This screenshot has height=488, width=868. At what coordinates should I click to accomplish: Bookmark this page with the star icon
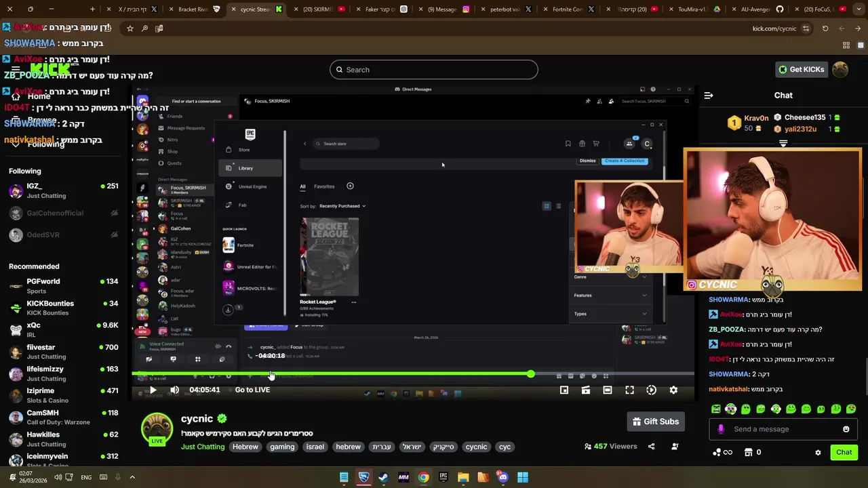130,28
